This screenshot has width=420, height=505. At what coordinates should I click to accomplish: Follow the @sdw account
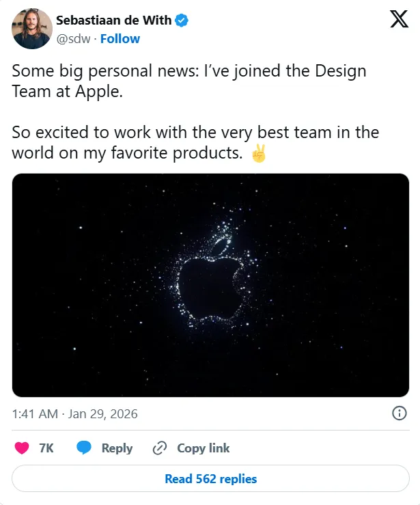coord(120,39)
